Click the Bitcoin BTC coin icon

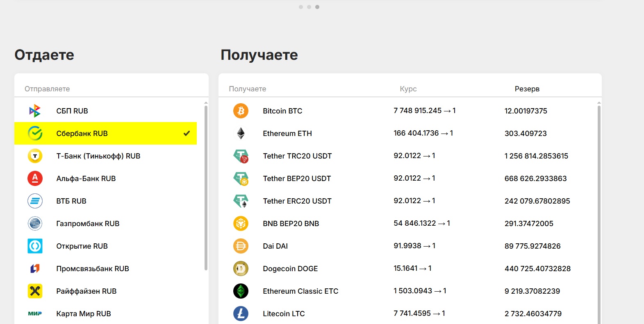click(241, 111)
